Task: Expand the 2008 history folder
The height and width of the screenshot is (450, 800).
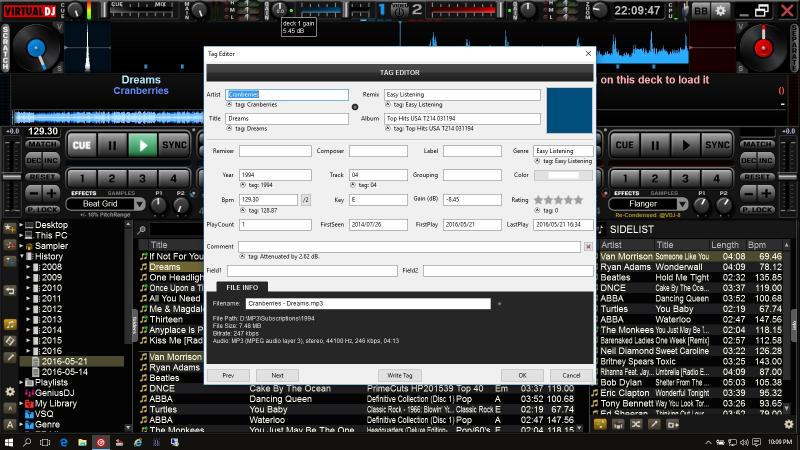Action: [x=29, y=267]
